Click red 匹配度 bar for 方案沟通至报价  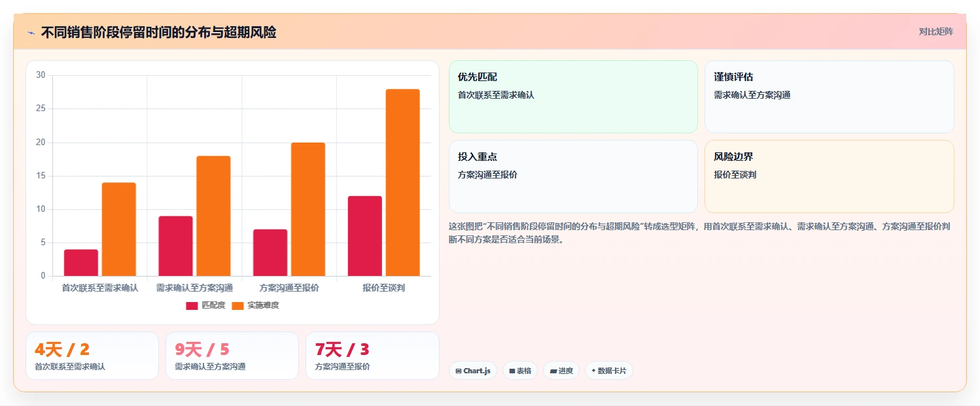pos(270,253)
